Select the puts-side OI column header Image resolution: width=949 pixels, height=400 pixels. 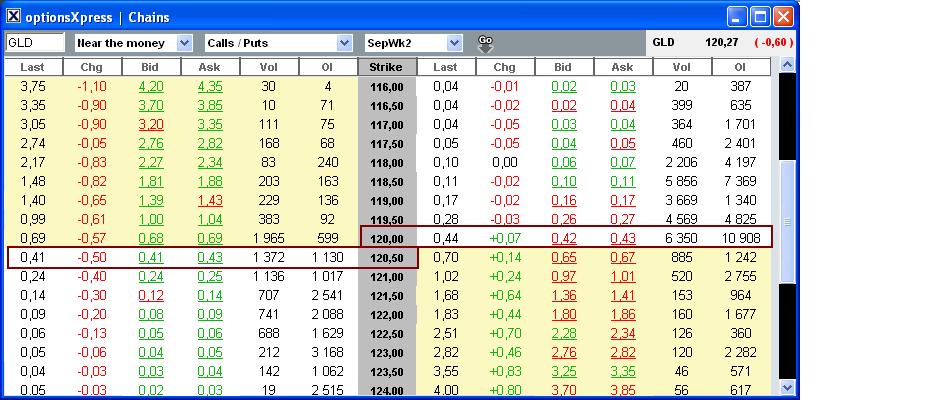pos(740,67)
